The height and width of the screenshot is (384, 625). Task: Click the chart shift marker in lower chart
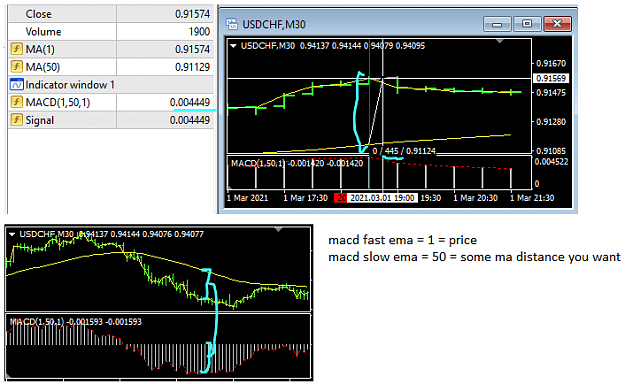tap(278, 229)
